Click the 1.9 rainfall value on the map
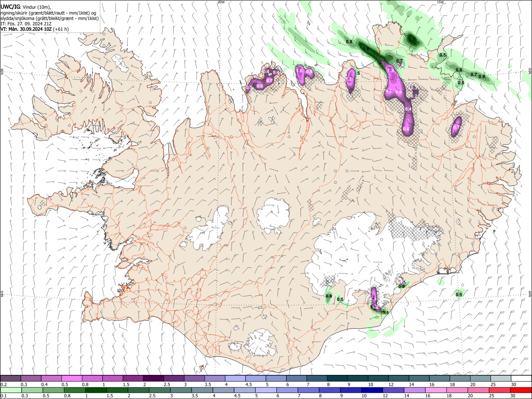Viewport: 532px width, 399px height. pyautogui.click(x=366, y=49)
